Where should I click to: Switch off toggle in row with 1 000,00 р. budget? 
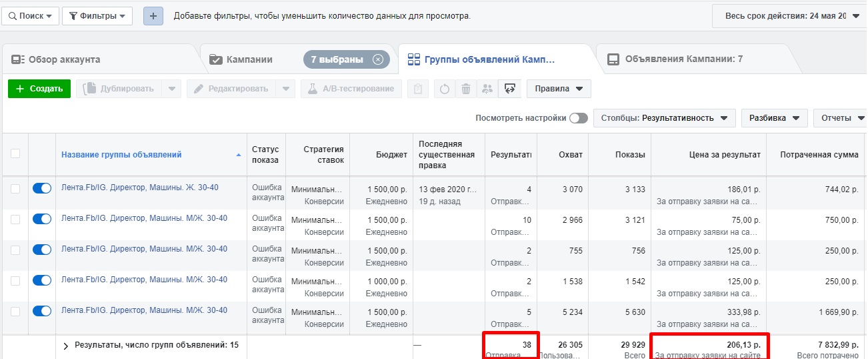pyautogui.click(x=42, y=280)
